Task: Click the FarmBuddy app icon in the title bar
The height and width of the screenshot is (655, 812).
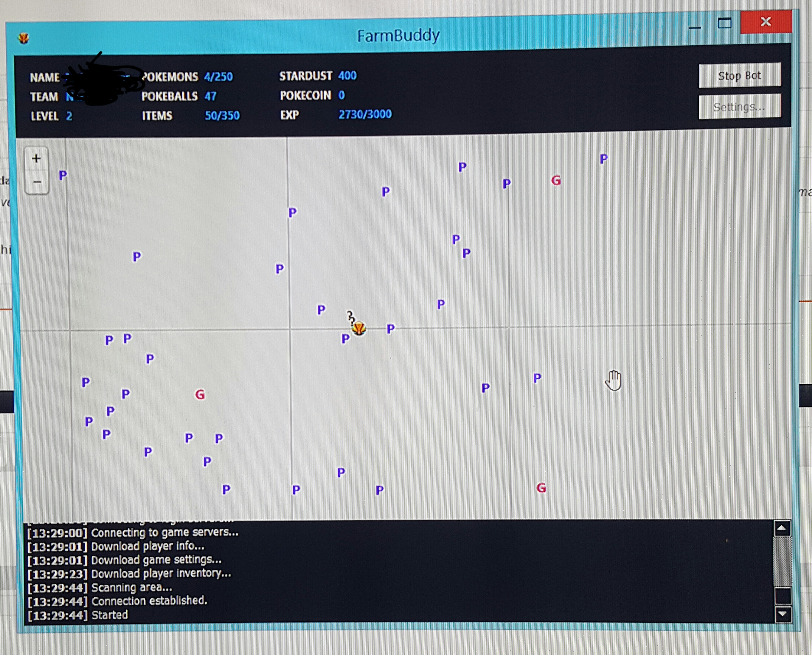Action: click(23, 38)
